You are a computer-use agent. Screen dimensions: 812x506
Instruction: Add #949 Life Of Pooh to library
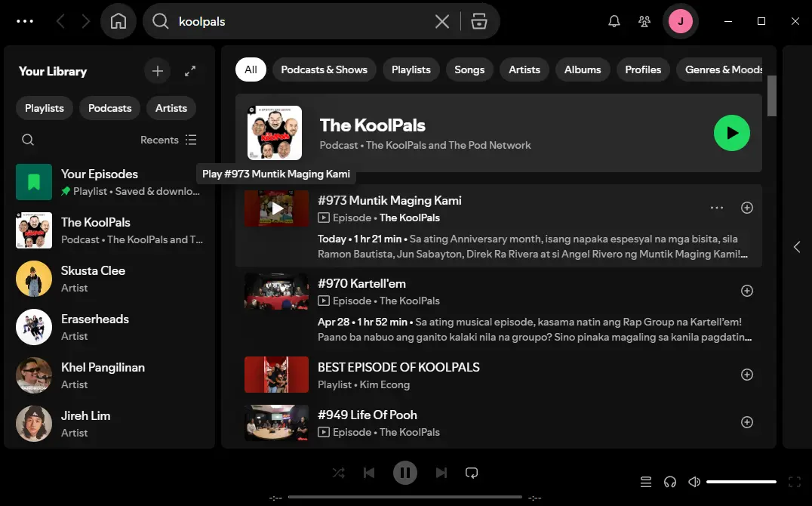tap(747, 422)
